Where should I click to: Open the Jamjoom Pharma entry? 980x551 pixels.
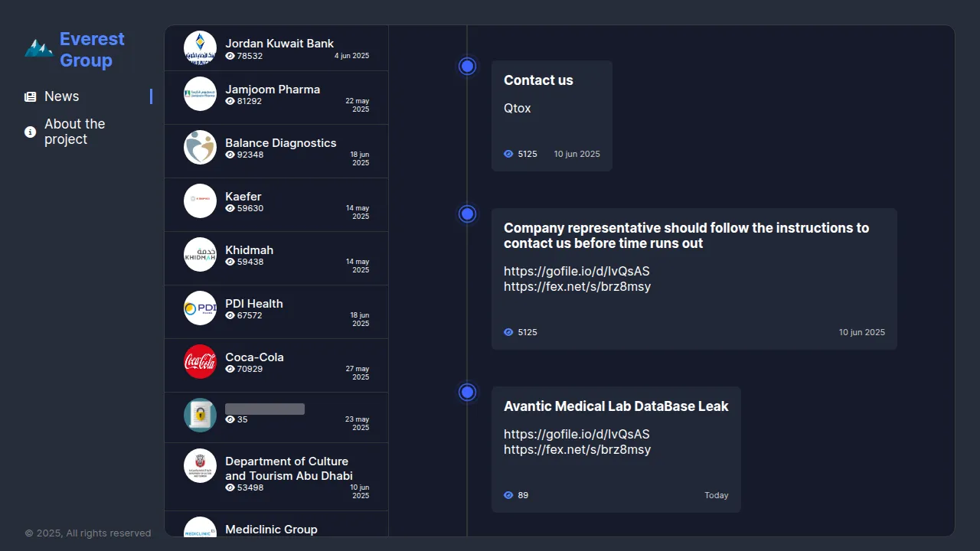pos(273,90)
